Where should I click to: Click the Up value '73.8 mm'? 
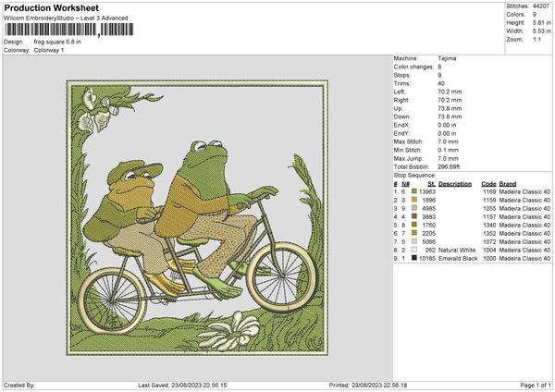pos(450,108)
